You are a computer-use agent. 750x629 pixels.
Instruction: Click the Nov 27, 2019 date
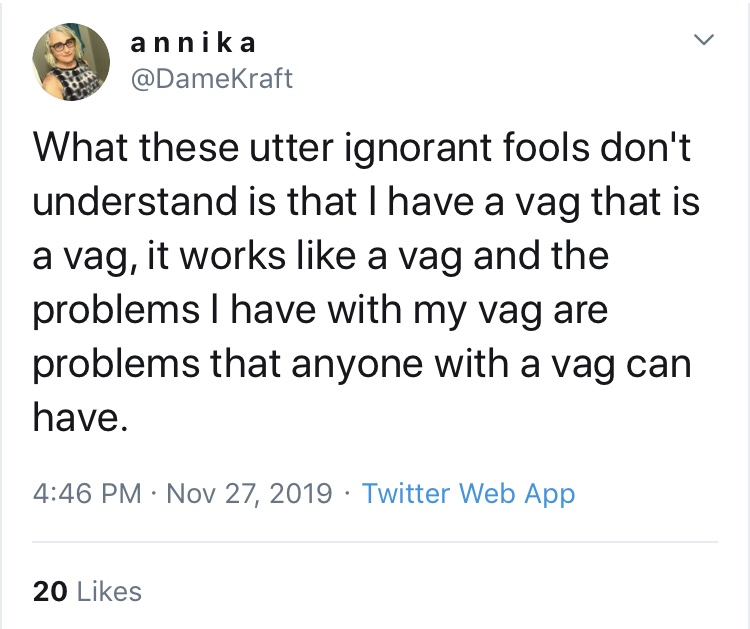click(x=248, y=493)
